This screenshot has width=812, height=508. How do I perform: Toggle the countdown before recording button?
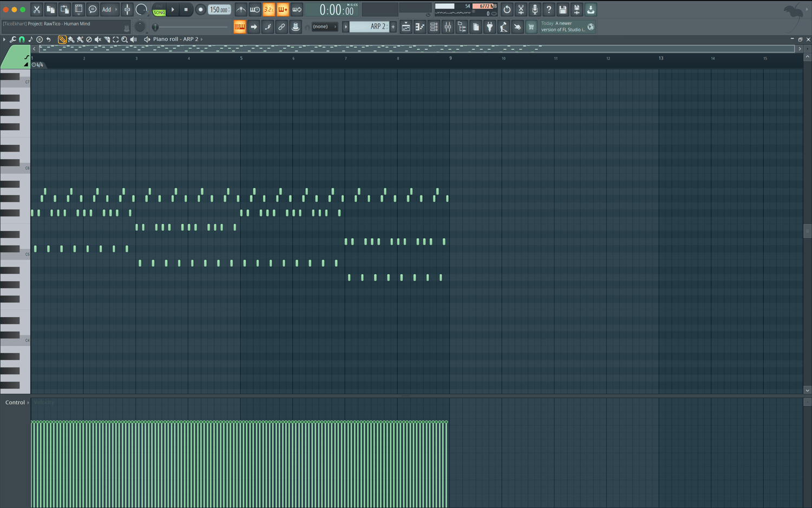click(269, 10)
